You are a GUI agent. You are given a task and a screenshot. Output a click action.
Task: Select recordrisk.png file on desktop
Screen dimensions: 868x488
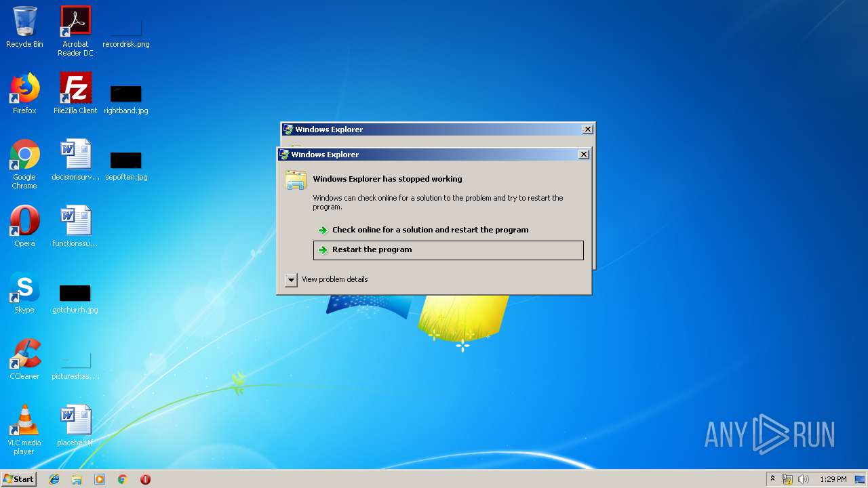[126, 31]
